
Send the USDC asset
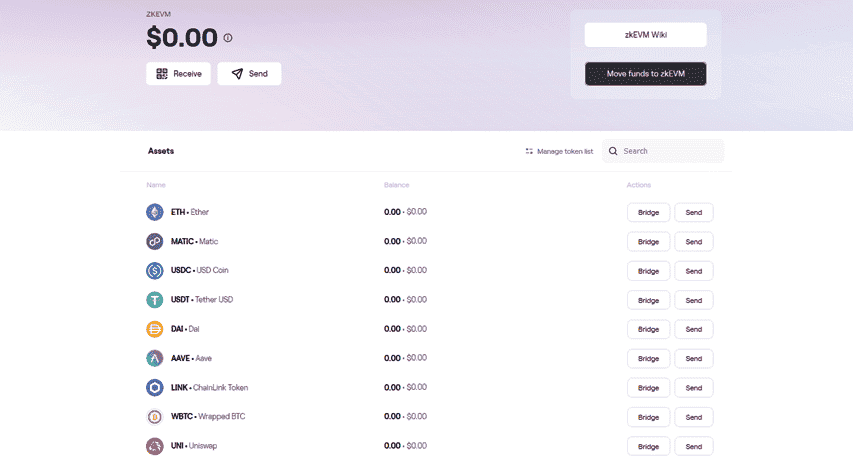[x=694, y=271]
